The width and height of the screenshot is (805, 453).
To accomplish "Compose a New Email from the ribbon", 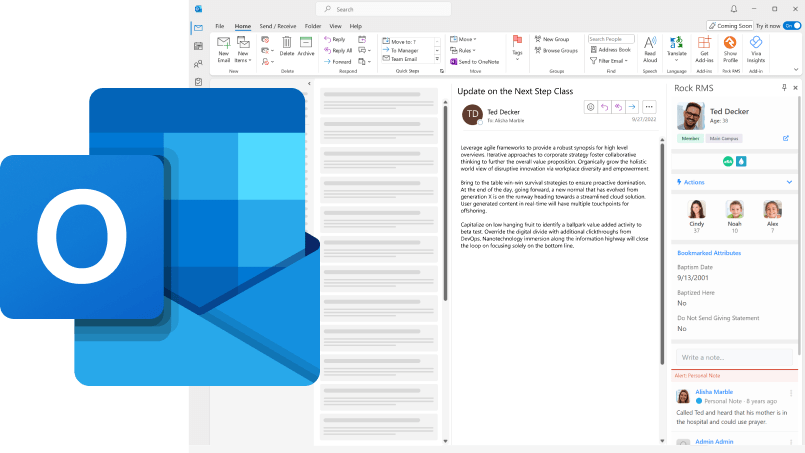I will click(223, 49).
